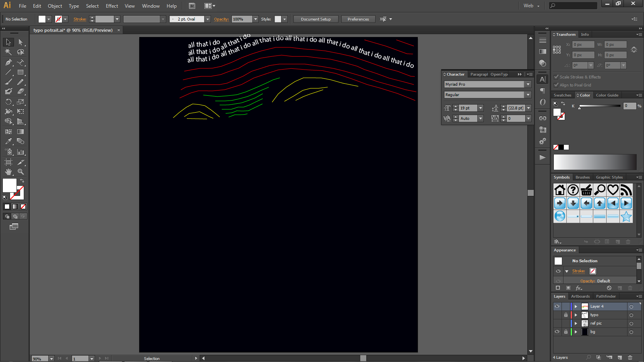The image size is (644, 362).
Task: Select the Magic Wand tool
Action: (8, 51)
